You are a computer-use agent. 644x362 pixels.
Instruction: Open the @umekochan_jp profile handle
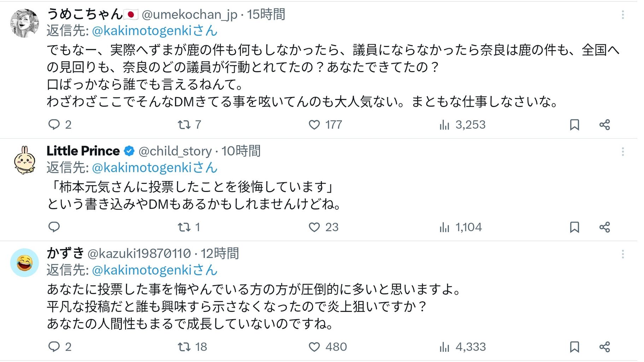click(189, 14)
